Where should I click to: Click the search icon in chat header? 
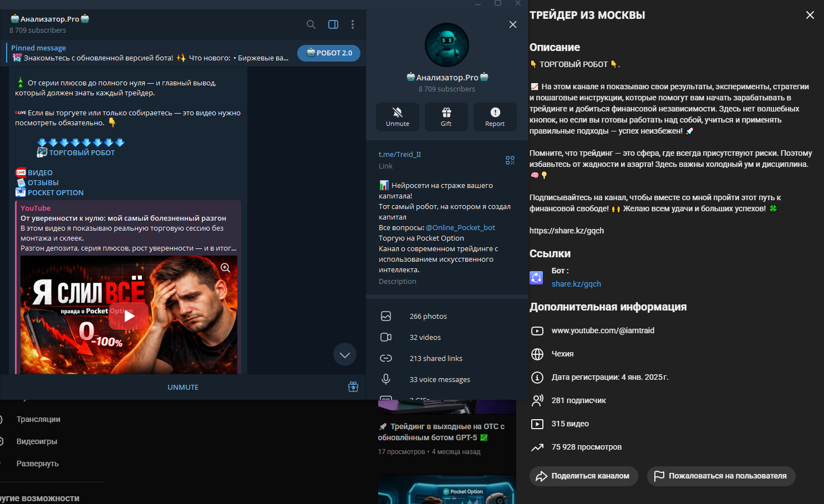click(x=311, y=24)
